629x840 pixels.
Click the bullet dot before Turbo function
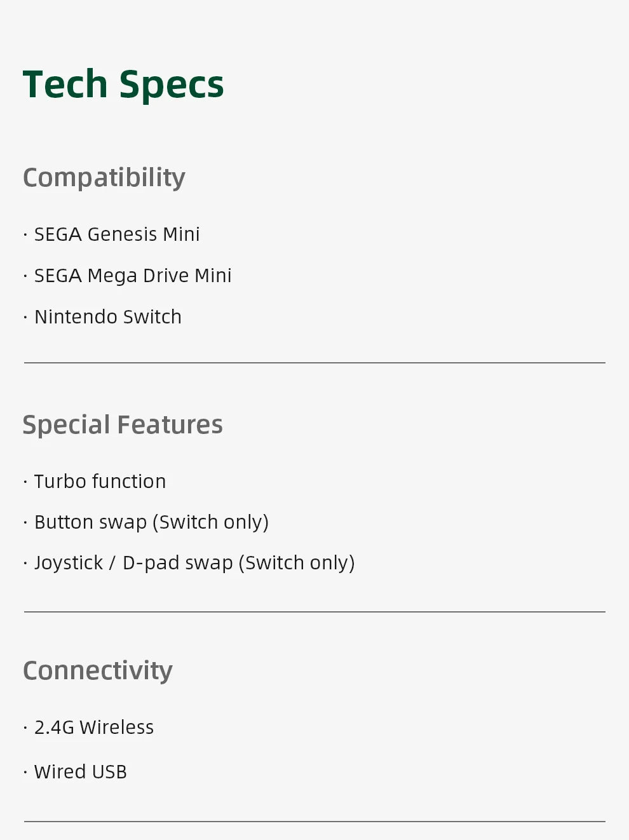coord(25,482)
